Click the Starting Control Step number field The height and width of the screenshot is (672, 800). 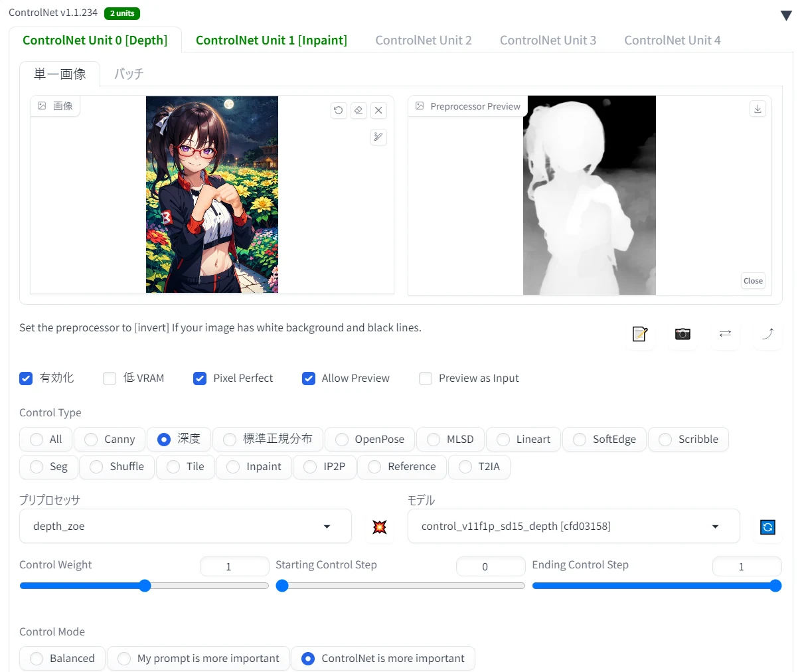(491, 566)
